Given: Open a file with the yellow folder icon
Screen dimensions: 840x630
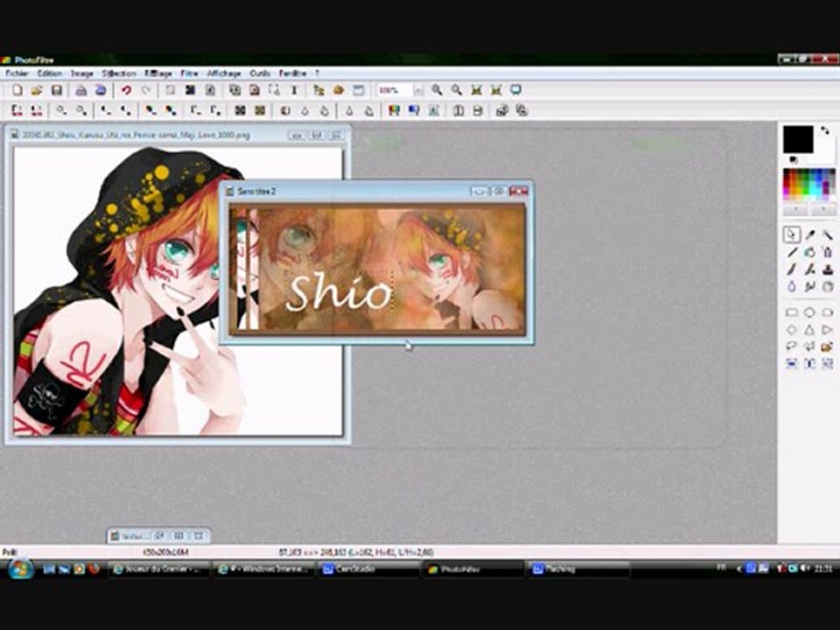Looking at the screenshot, I should (37, 90).
